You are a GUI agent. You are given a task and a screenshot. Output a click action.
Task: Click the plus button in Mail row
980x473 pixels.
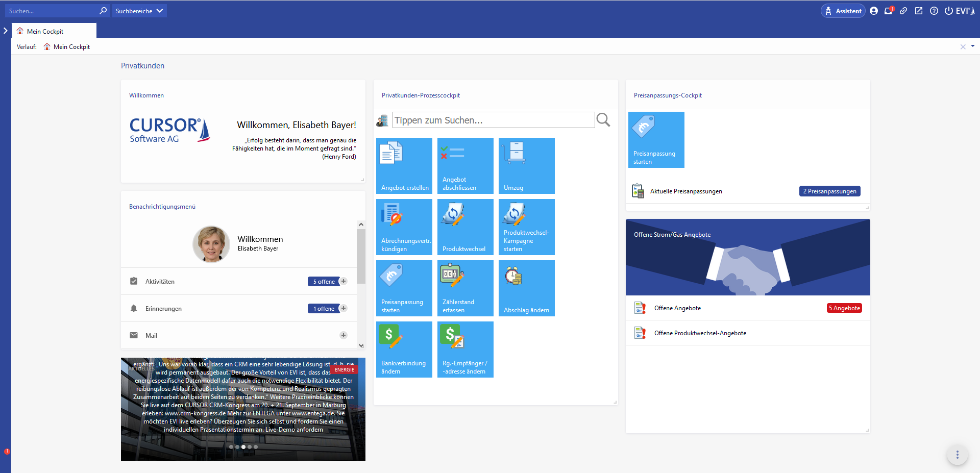[x=344, y=335]
